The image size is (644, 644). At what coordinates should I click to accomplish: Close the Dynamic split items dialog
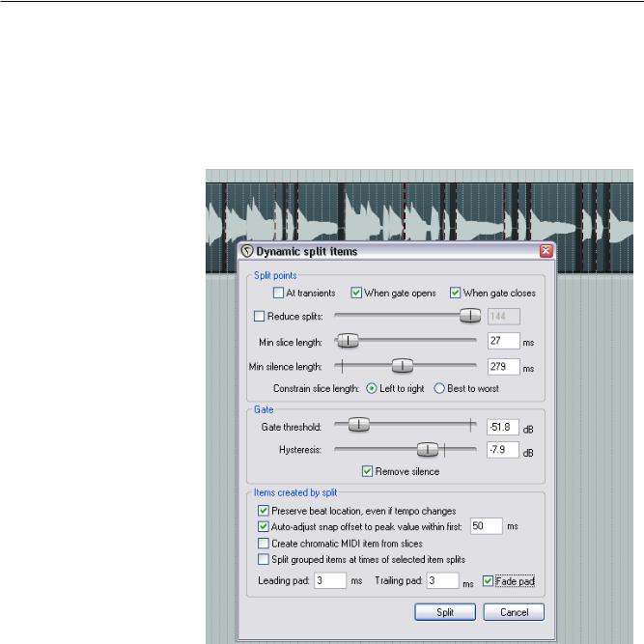[x=546, y=251]
